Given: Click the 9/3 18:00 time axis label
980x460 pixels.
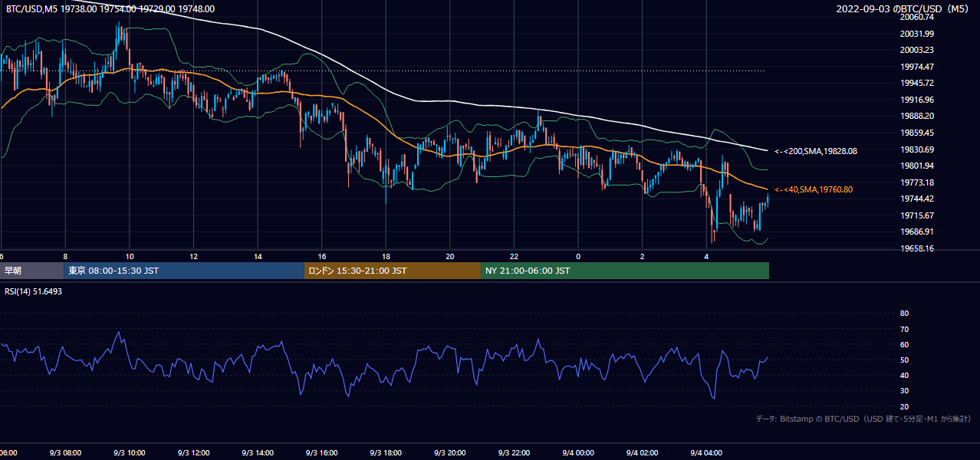Looking at the screenshot, I should coord(386,453).
